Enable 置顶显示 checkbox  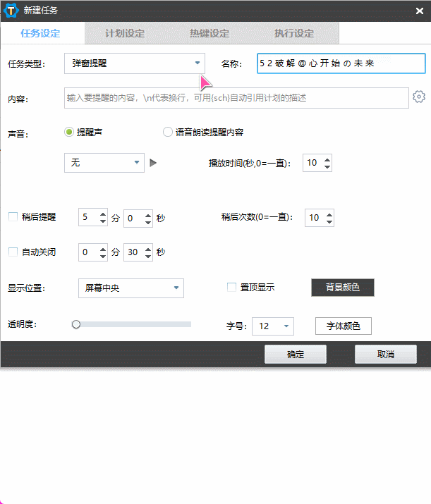point(231,288)
